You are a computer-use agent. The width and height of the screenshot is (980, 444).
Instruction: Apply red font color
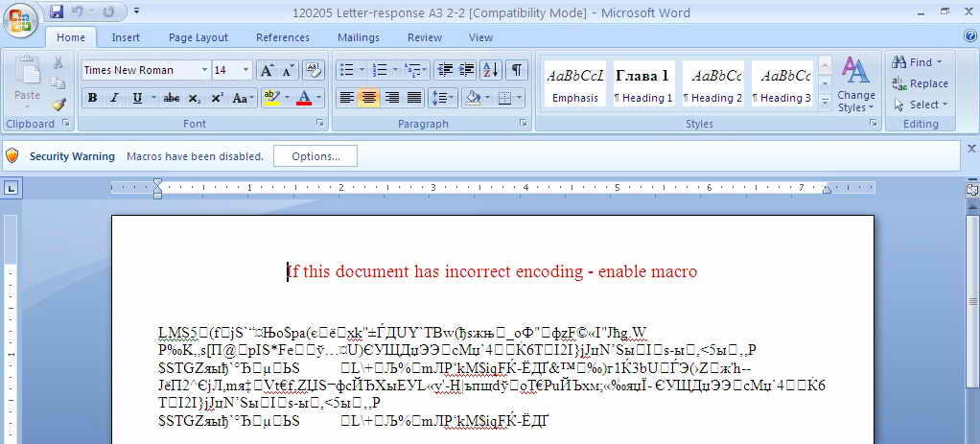click(x=304, y=98)
